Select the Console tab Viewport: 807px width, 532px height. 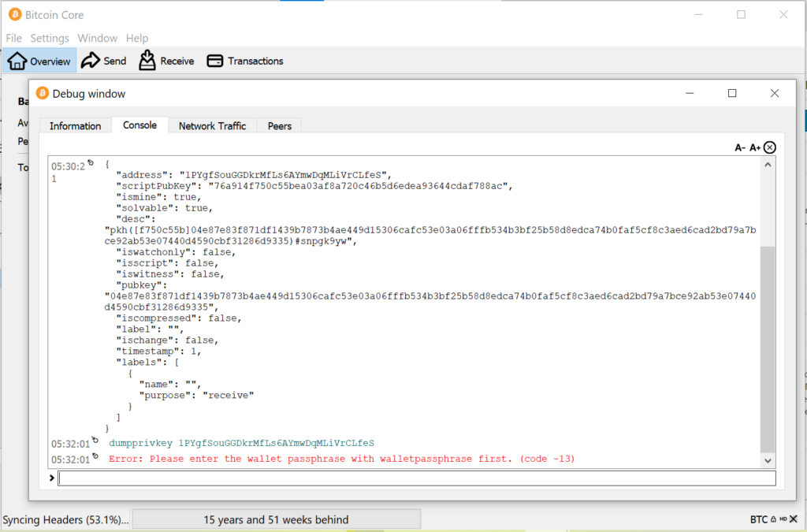[x=140, y=125]
